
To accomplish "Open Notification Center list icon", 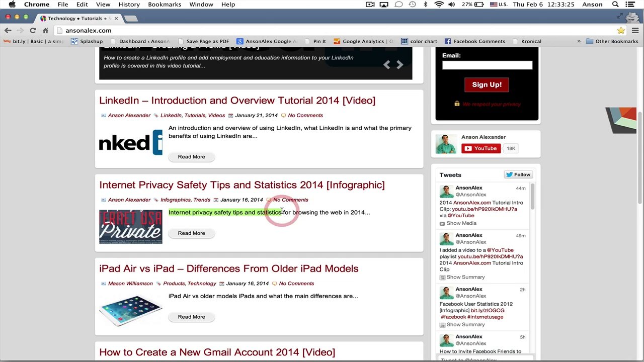I will pos(630,5).
